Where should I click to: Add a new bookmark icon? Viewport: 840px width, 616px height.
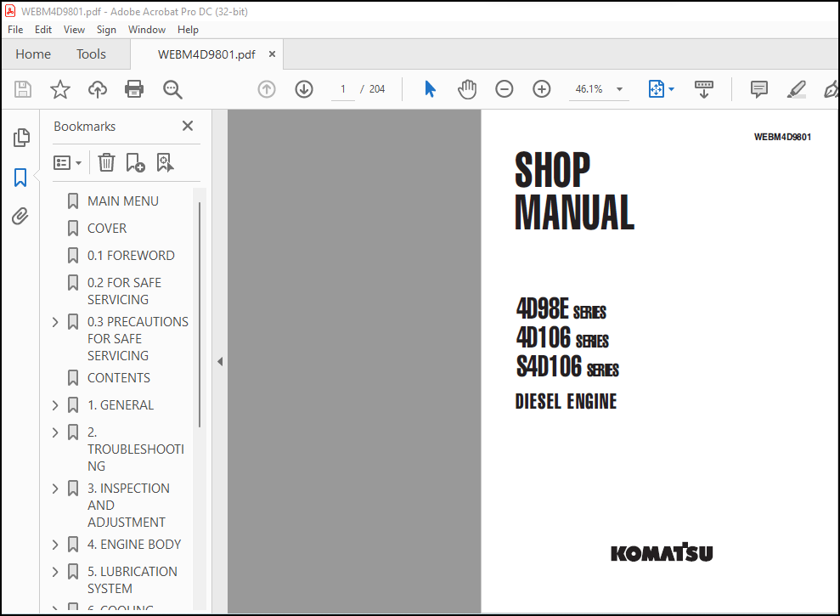click(135, 162)
